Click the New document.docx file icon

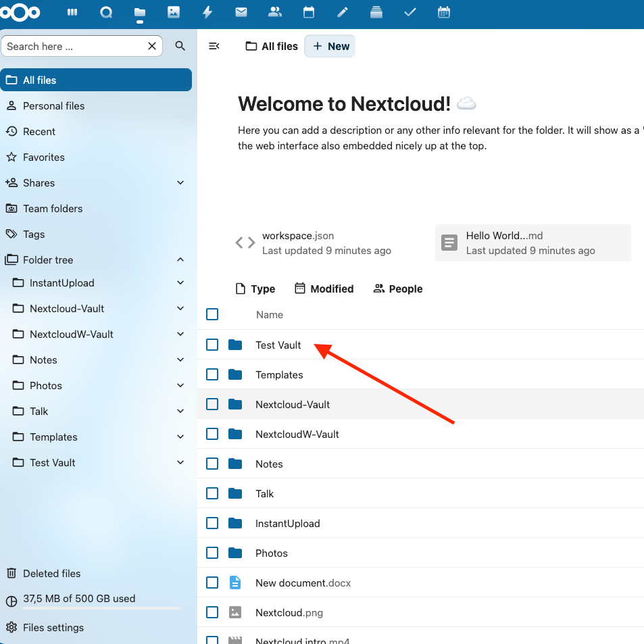235,583
